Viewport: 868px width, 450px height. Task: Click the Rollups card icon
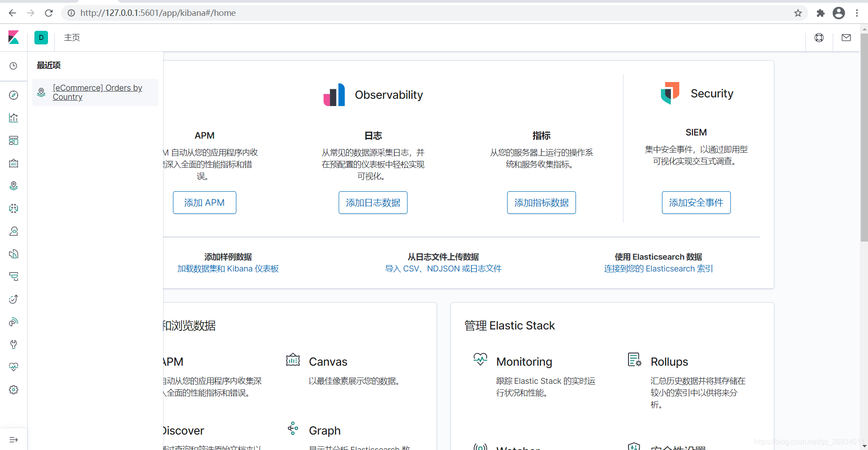tap(634, 359)
